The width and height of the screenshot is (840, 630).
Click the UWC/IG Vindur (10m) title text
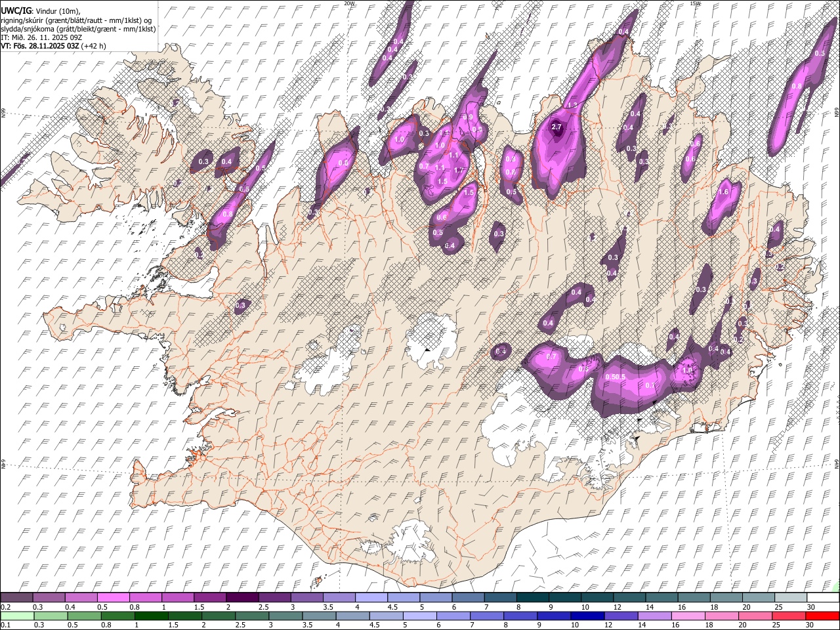click(x=40, y=11)
